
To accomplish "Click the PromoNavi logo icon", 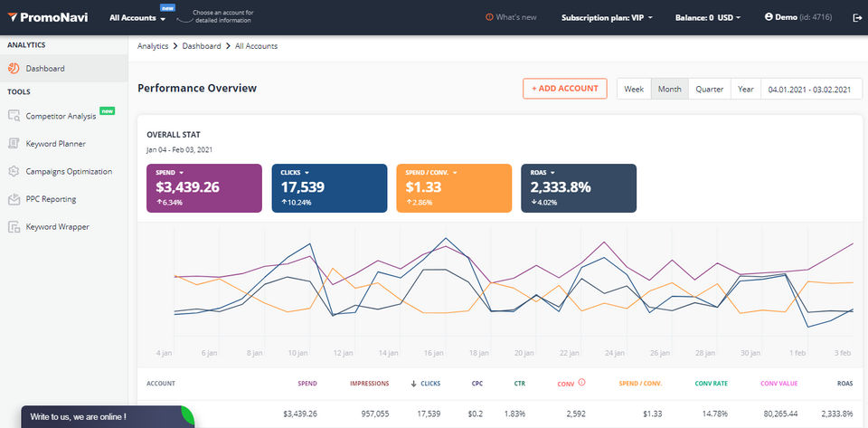I will (13, 17).
